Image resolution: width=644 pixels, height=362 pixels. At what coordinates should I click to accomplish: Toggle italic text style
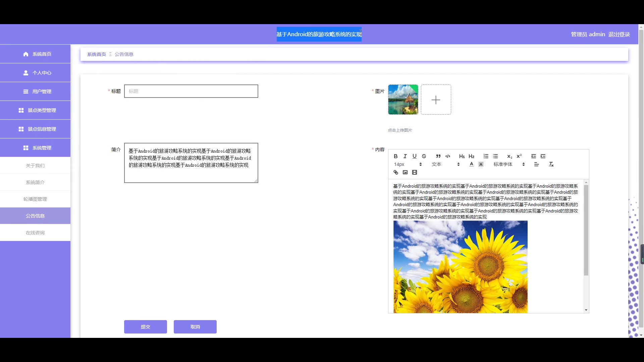click(x=405, y=156)
